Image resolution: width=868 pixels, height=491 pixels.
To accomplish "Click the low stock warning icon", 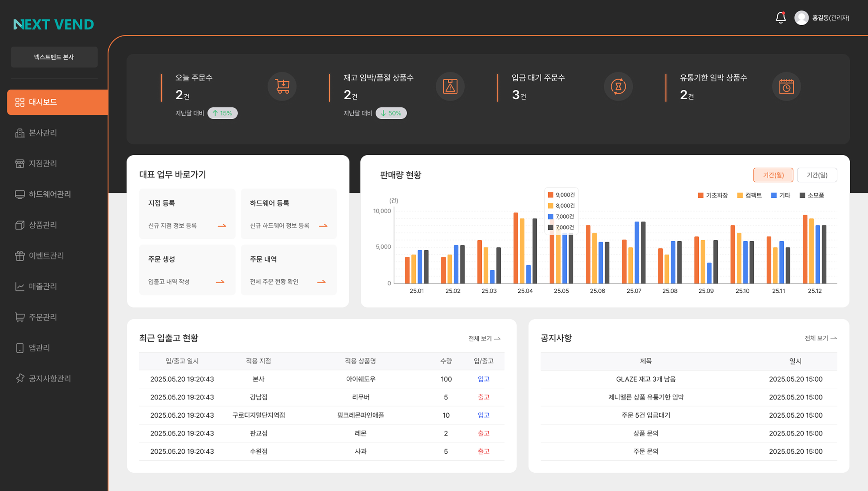I will (450, 86).
